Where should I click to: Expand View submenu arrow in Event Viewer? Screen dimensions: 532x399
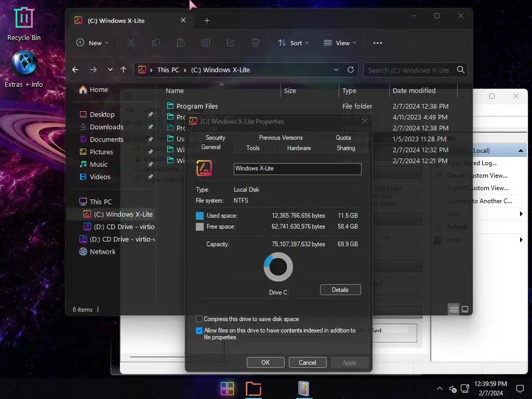tap(521, 214)
